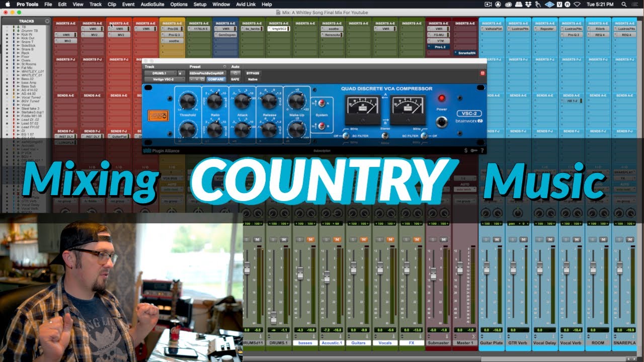Adjust the lower Release knob
This screenshot has width=644, height=362.
269,130
